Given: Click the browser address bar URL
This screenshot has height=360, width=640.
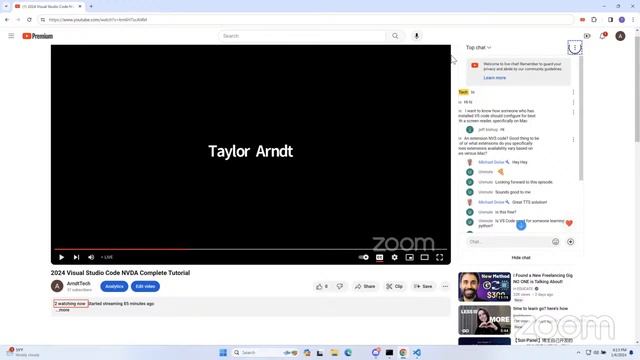Looking at the screenshot, I should (x=98, y=20).
